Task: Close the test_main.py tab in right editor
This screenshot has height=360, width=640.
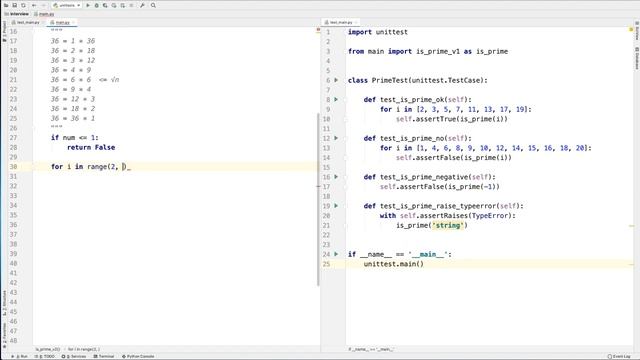Action: [356, 22]
